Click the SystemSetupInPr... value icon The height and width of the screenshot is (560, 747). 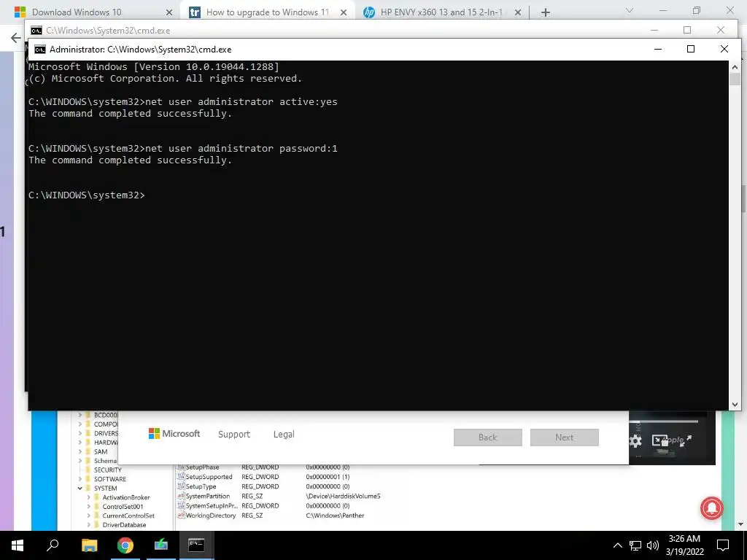click(x=181, y=506)
